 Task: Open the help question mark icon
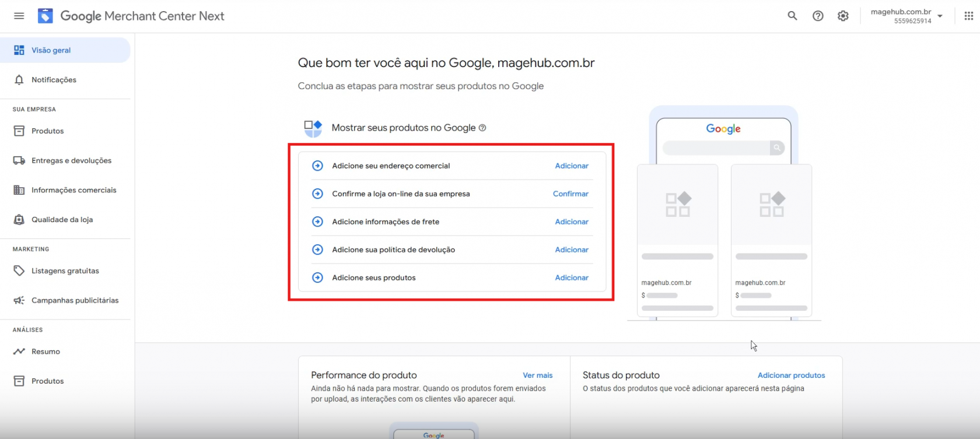[818, 16]
